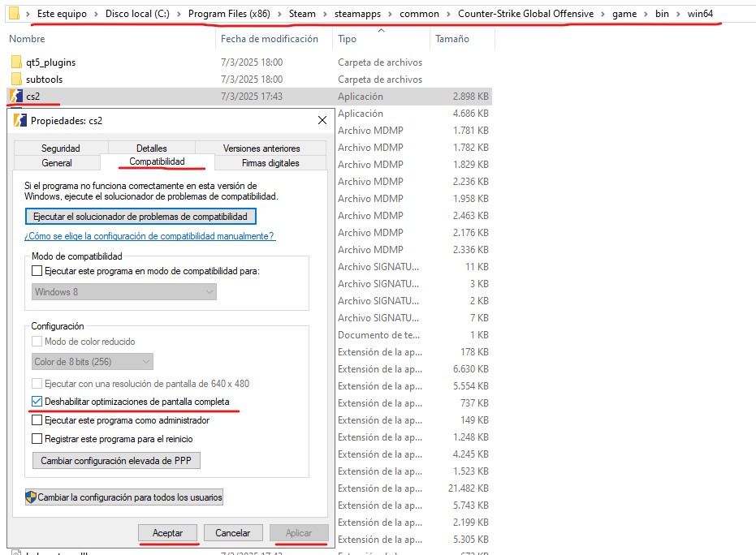
Task: Expand the chevron after 'Counter-Strike Global Offensive'
Action: [x=603, y=14]
